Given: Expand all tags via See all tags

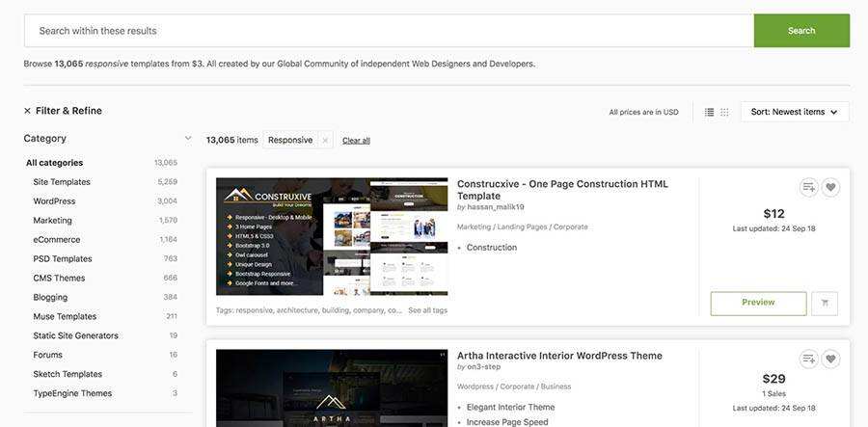Looking at the screenshot, I should (427, 310).
